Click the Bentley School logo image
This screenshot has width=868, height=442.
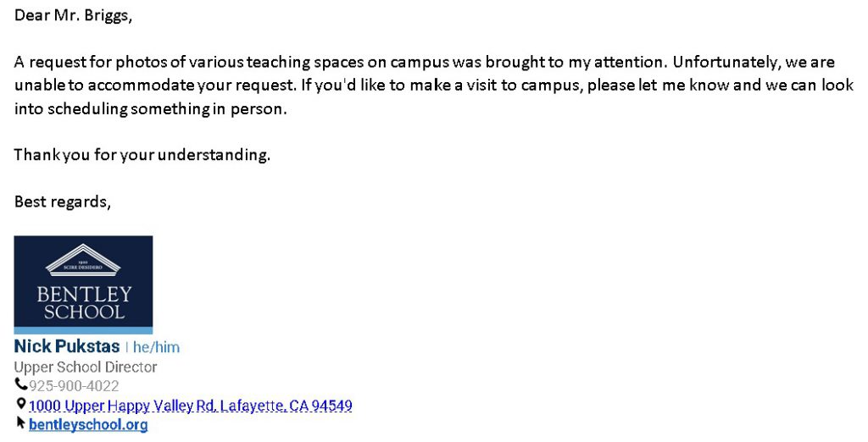coord(83,285)
